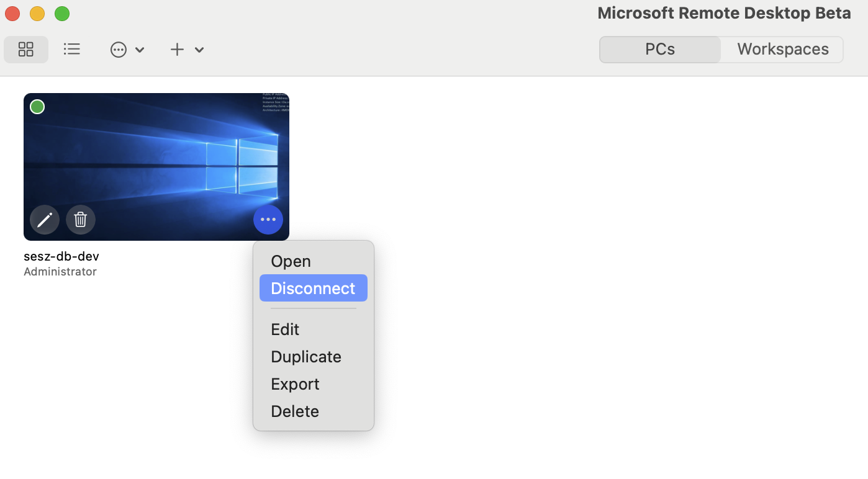The width and height of the screenshot is (868, 479).
Task: Switch to the Workspaces tab
Action: [x=782, y=50]
